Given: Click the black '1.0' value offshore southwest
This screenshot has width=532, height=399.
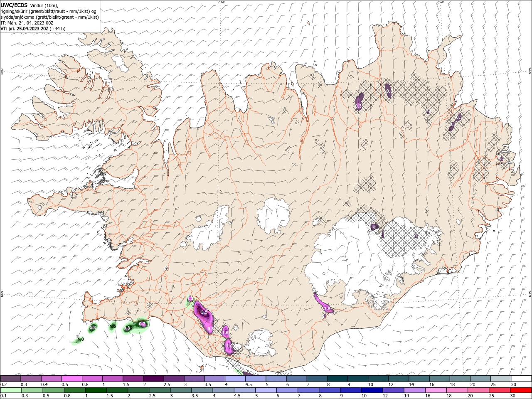Looking at the screenshot, I should (81, 339).
